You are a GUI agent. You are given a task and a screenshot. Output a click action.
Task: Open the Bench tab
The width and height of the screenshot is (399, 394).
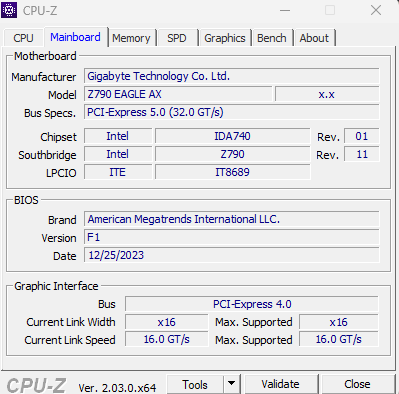click(272, 38)
